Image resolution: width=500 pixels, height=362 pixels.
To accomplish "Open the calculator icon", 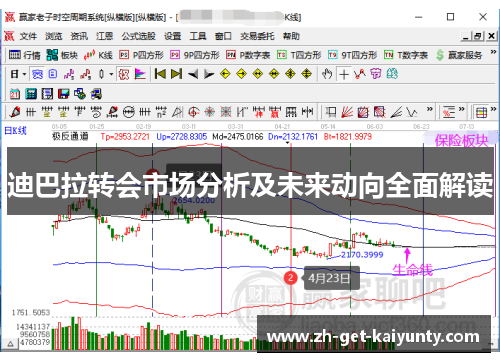I will [31, 94].
